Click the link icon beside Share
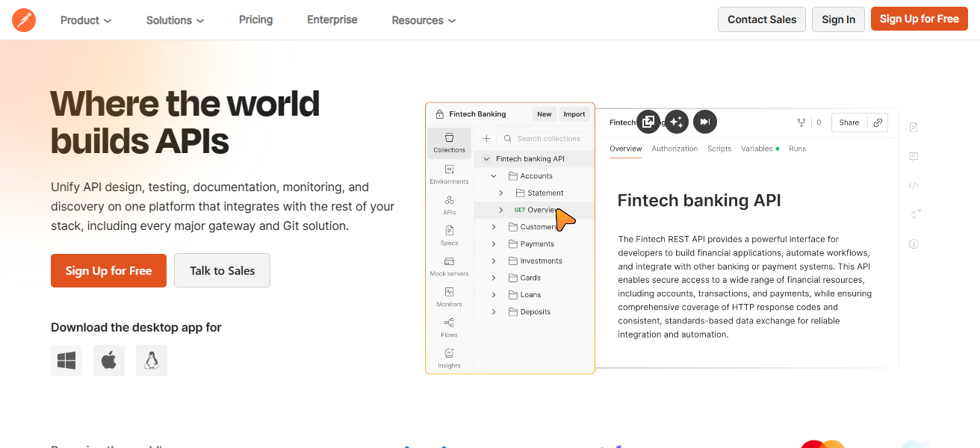 (x=878, y=122)
